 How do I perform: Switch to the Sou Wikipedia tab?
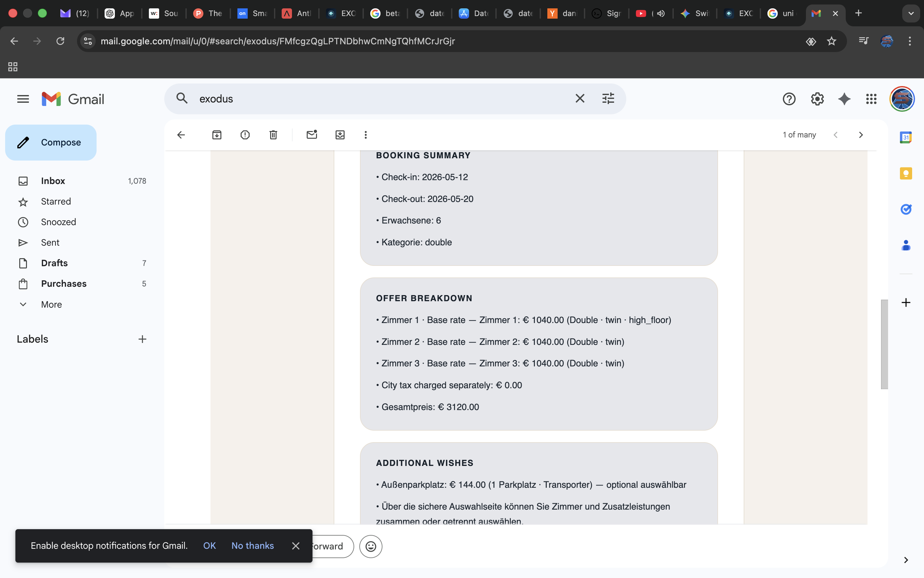[164, 13]
